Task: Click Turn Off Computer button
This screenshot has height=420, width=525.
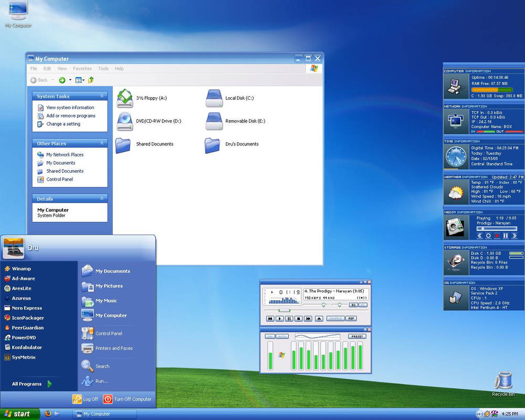Action: pos(127,399)
